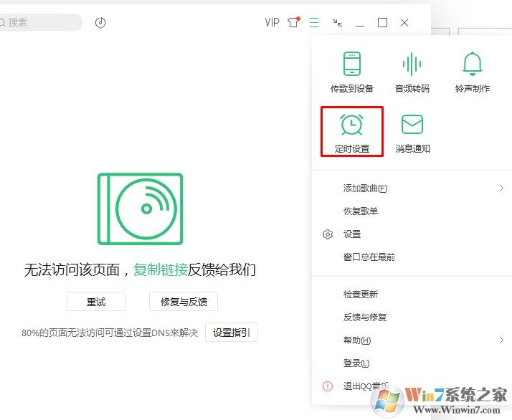Open the 铃声制作 ringtone maker
Viewport: 512px width, 420px height.
point(472,72)
